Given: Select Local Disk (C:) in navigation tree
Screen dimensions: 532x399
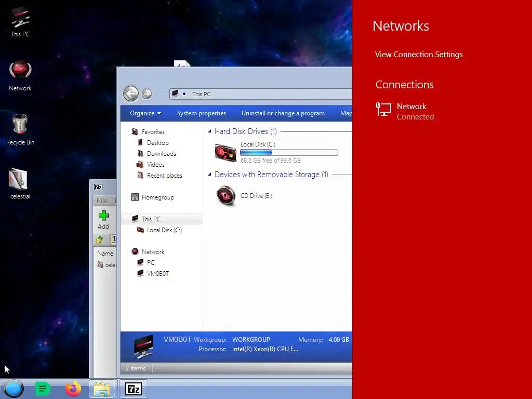Looking at the screenshot, I should pos(164,230).
